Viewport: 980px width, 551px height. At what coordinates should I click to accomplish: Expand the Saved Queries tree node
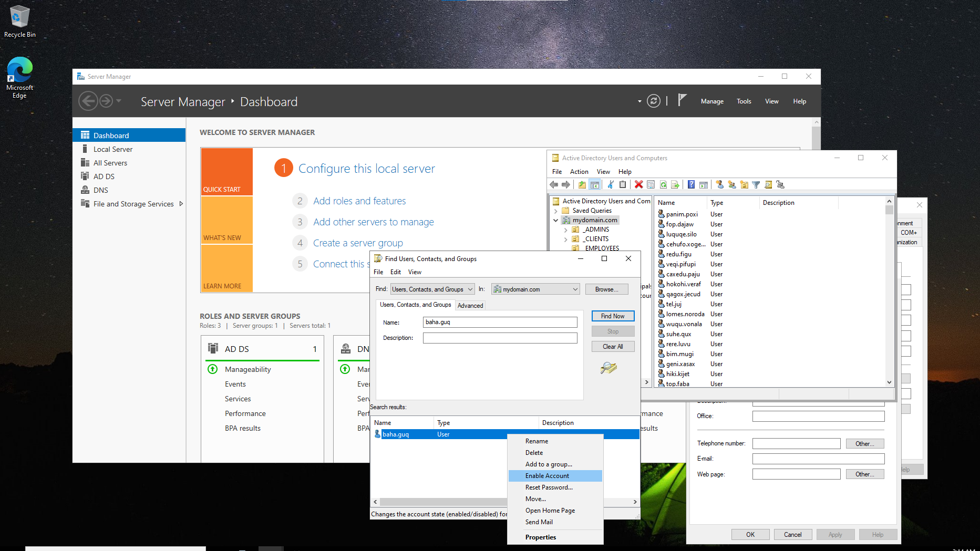point(556,211)
